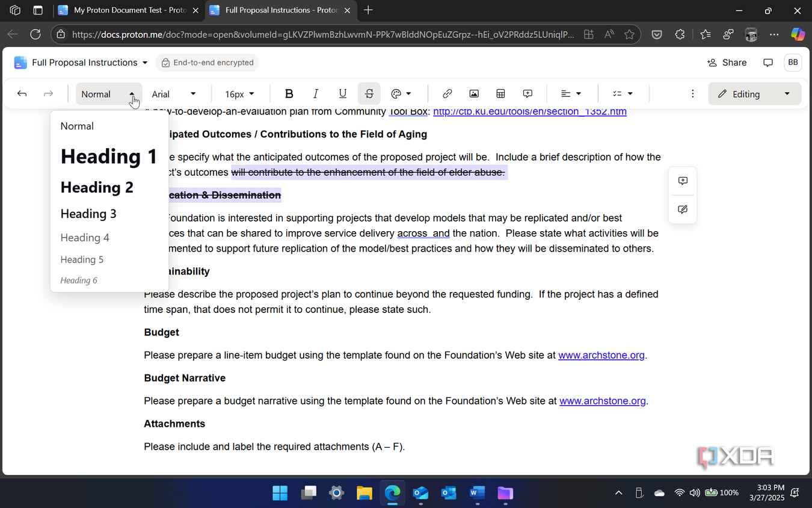Refresh the page
812x508 pixels.
pyautogui.click(x=35, y=34)
